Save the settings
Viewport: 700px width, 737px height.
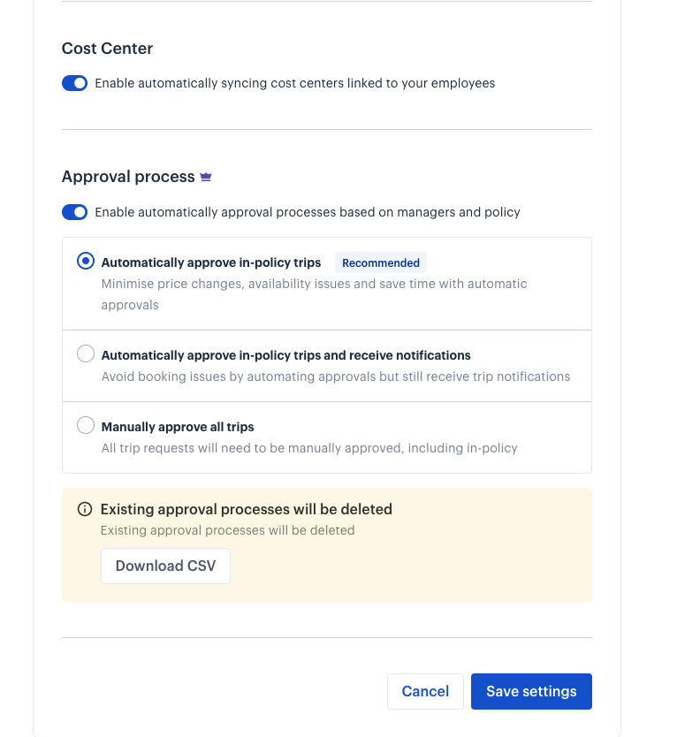pyautogui.click(x=531, y=691)
